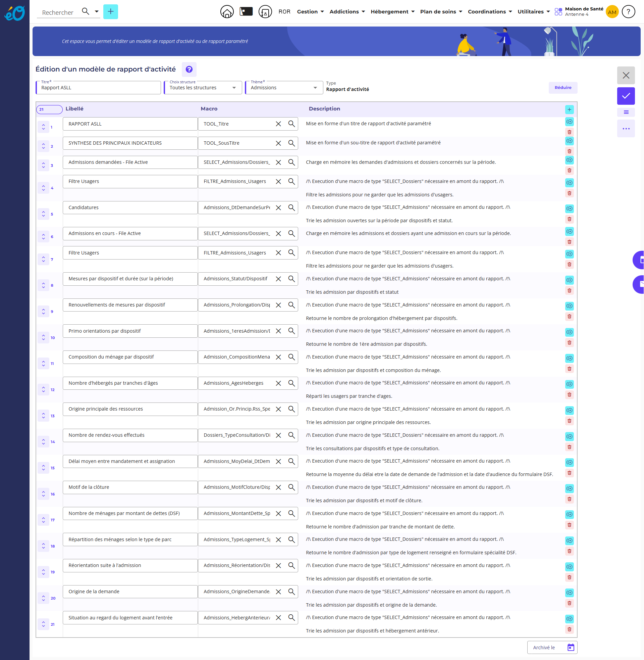
Task: Click the ROR link in top bar
Action: tap(284, 12)
